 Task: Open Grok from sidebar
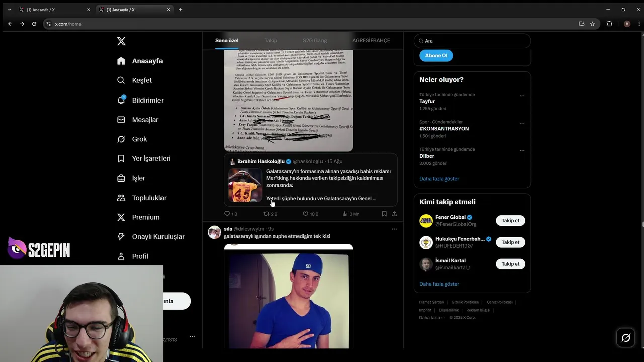click(132, 139)
